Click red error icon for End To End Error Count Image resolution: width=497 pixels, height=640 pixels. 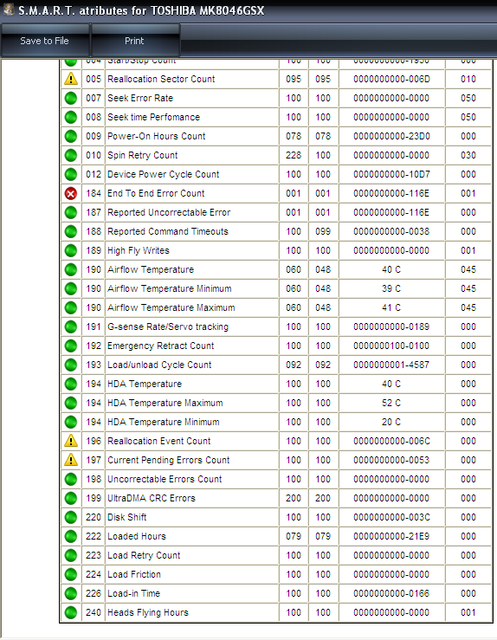tap(71, 193)
